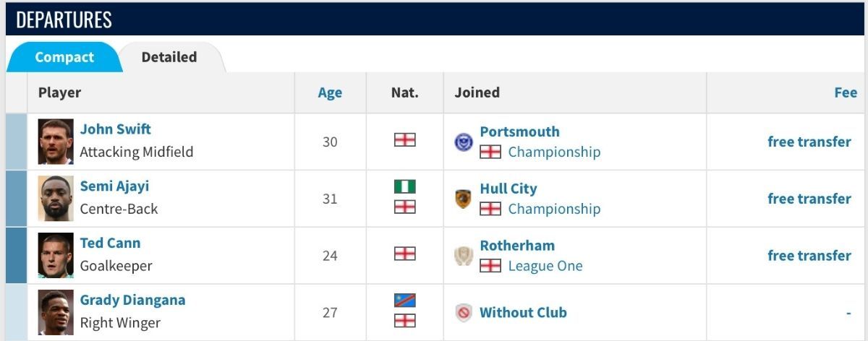Sort departures by the Fee column header

(846, 92)
